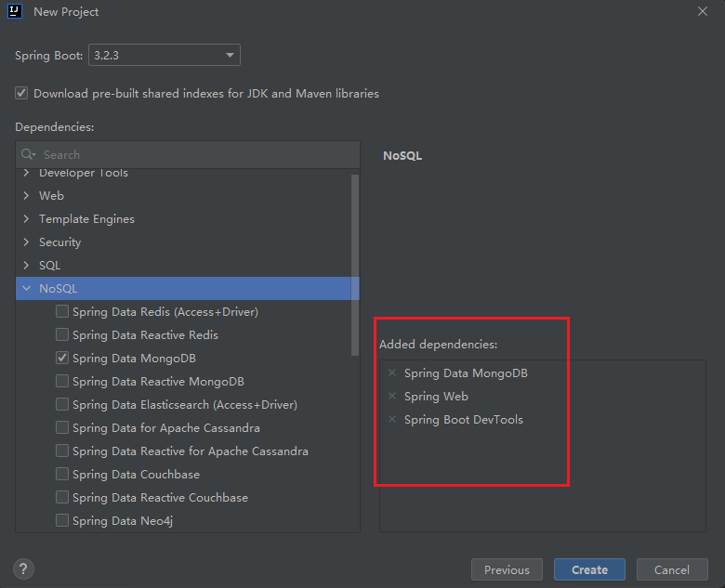Check Spring Data Couchbase
725x588 pixels.
(x=62, y=474)
